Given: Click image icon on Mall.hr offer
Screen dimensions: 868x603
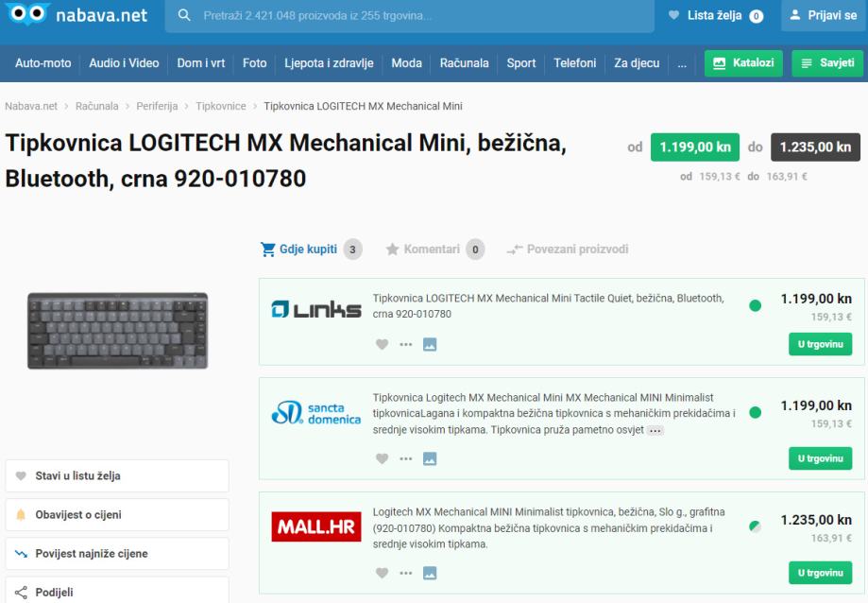Looking at the screenshot, I should (430, 573).
